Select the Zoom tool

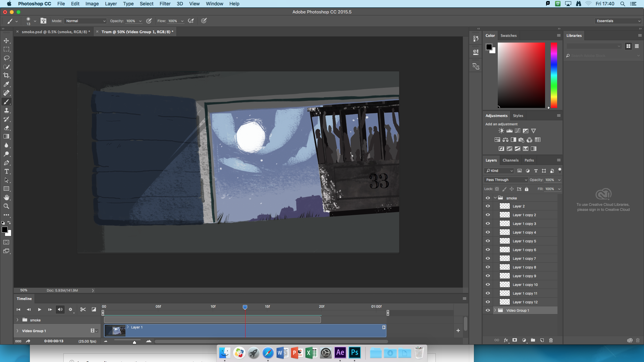click(6, 206)
